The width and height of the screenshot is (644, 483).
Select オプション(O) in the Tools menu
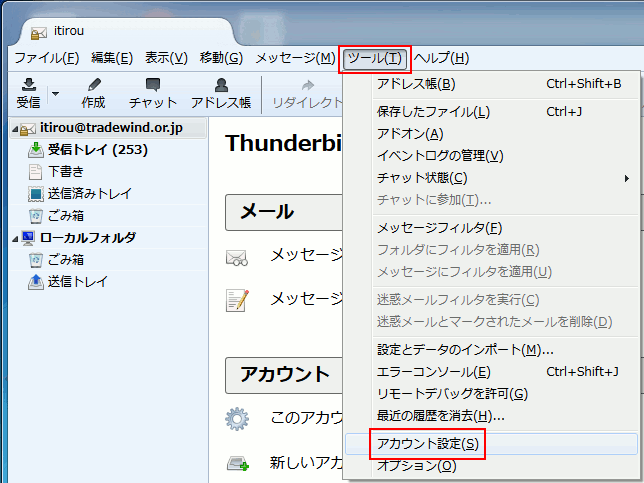[416, 466]
